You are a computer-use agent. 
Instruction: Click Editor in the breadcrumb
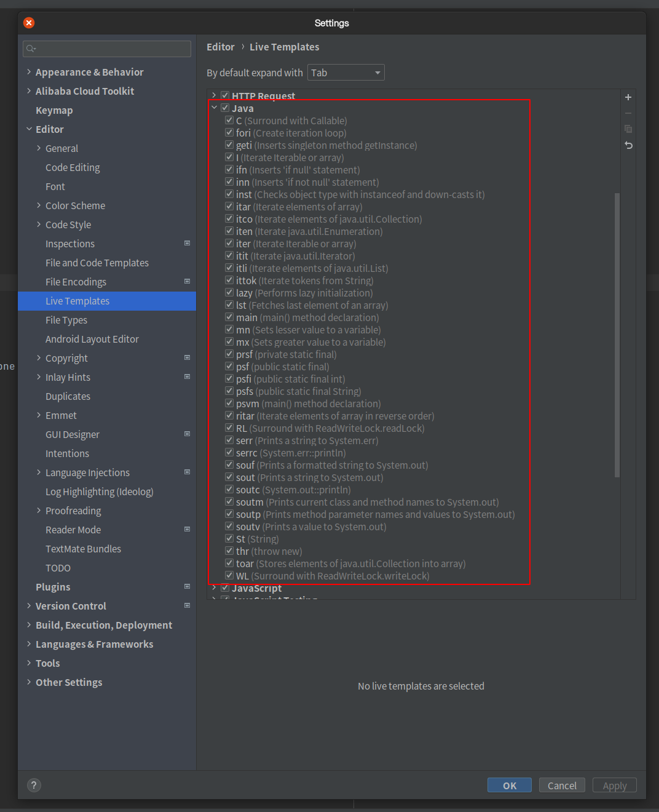coord(221,47)
